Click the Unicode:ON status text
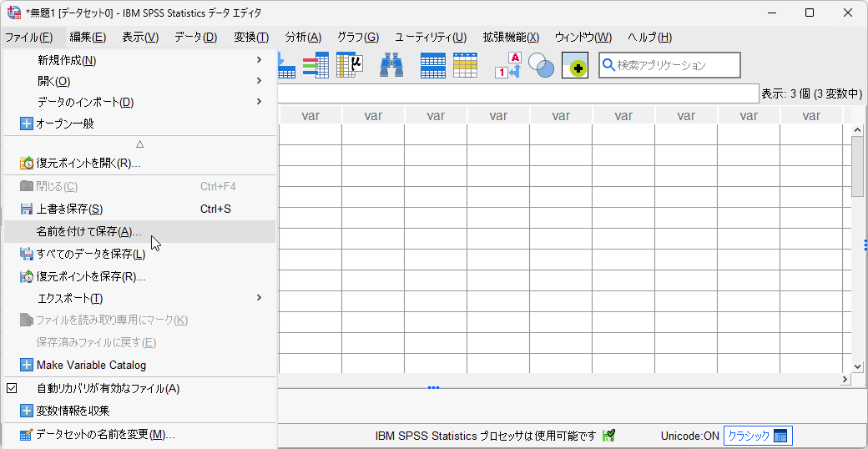Image resolution: width=868 pixels, height=449 pixels. point(689,436)
